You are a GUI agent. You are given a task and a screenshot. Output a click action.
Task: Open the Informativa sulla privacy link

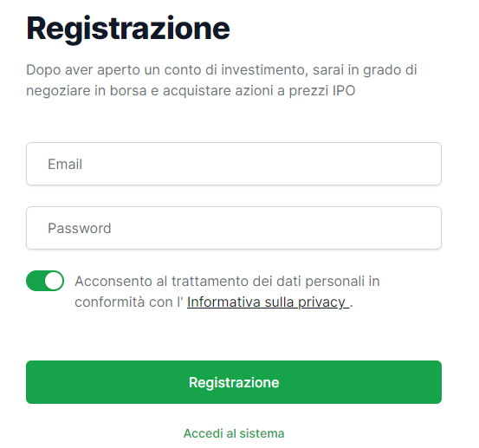point(268,302)
